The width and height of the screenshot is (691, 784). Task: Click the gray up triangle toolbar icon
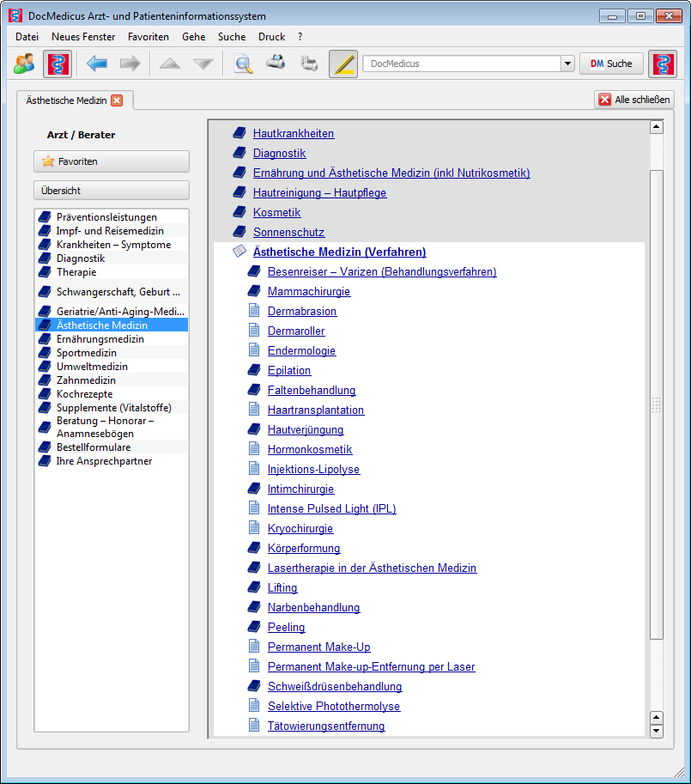(x=170, y=64)
